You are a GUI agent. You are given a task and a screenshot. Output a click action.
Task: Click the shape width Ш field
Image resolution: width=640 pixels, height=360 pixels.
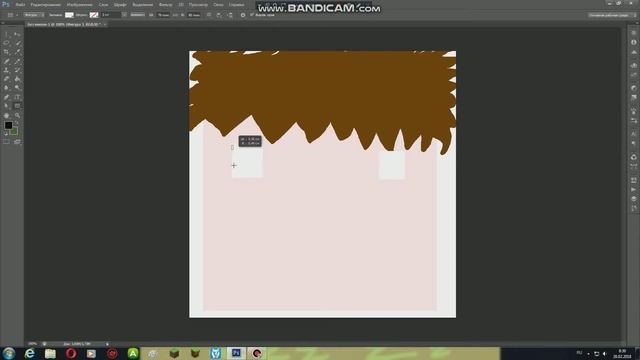[x=163, y=15]
